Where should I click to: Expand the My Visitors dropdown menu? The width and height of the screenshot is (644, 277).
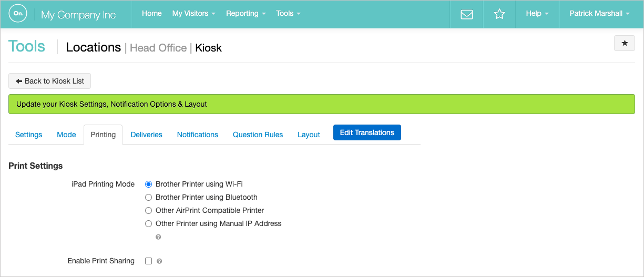(193, 14)
